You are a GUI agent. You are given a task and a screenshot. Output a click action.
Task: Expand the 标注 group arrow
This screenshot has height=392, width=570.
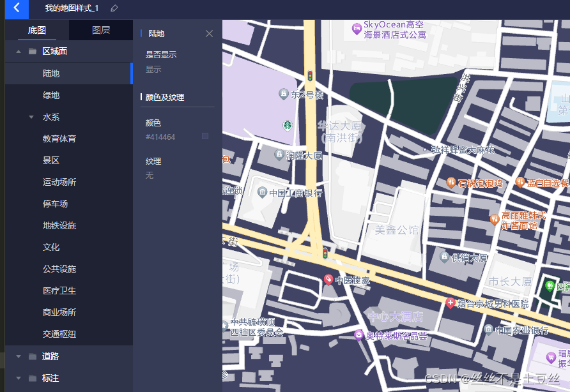19,378
